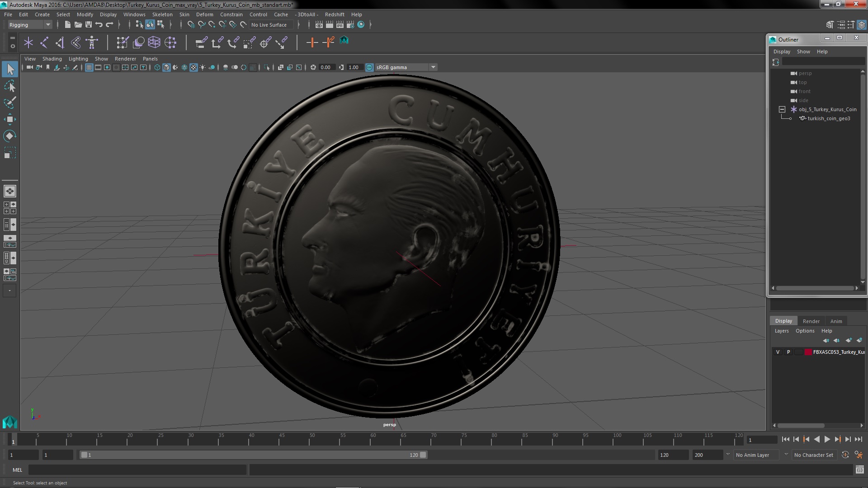Choose the Paint Selection tool
The image size is (868, 488).
[10, 103]
